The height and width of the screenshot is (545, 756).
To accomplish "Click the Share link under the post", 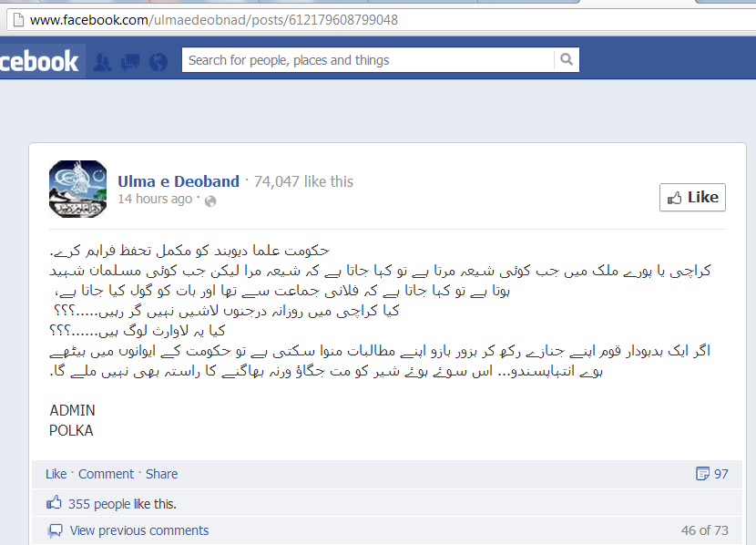I will [161, 474].
